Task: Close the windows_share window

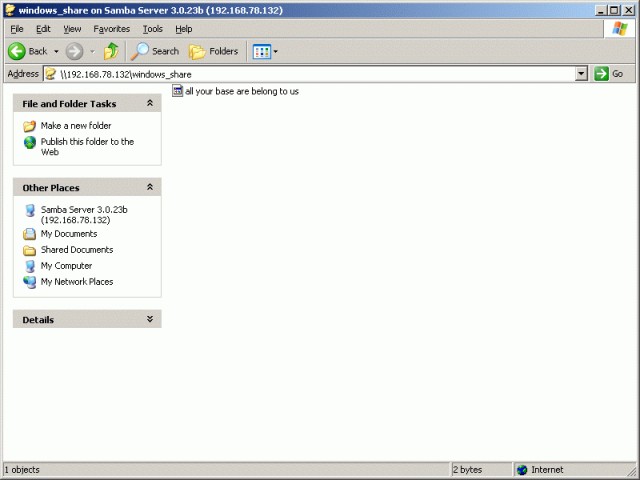Action: tap(629, 10)
